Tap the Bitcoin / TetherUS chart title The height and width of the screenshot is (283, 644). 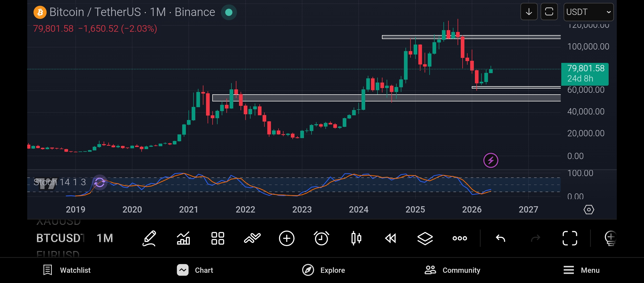[132, 12]
